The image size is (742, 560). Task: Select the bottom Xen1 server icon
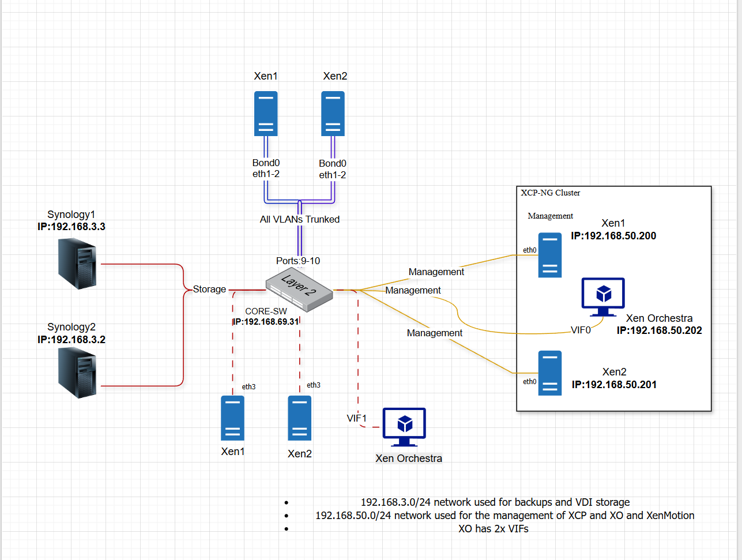[x=232, y=418]
